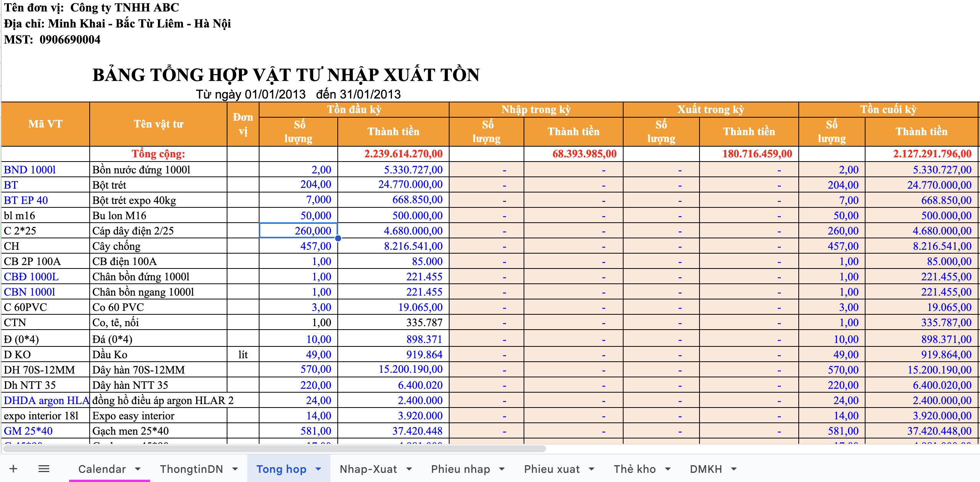The height and width of the screenshot is (482, 980).
Task: Click The kho dropdown icon
Action: 667,471
